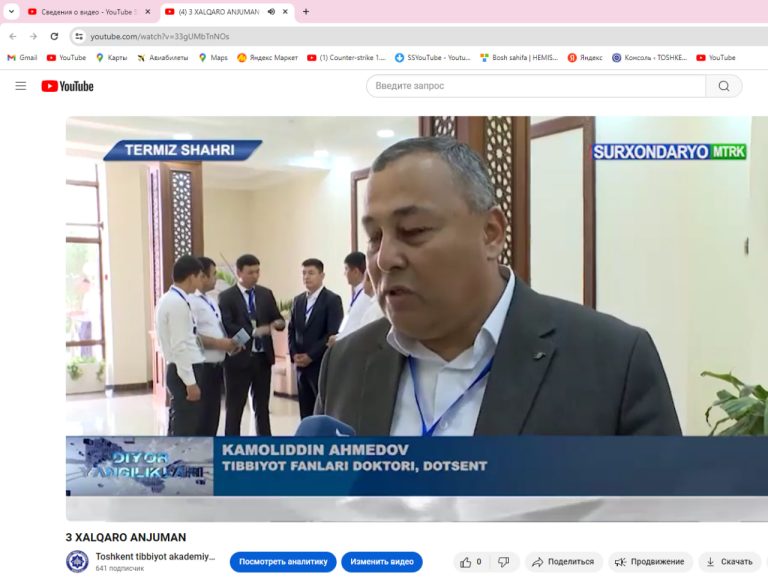Viewport: 768px width, 580px height.
Task: Click the magnifier search button
Action: click(723, 86)
